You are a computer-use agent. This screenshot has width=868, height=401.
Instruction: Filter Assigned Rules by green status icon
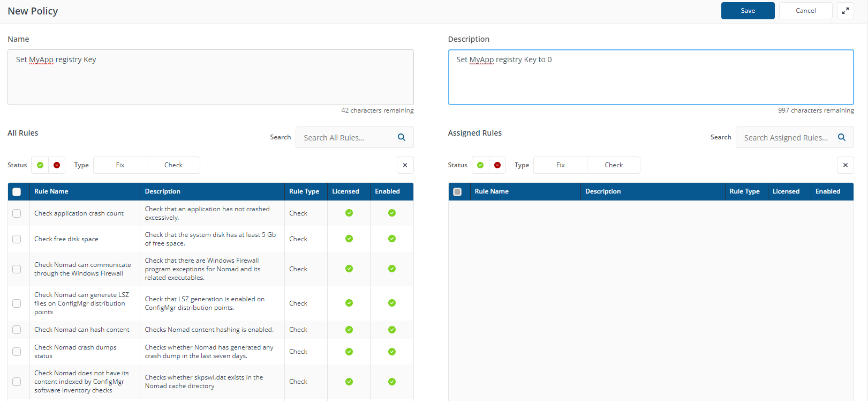coord(480,165)
